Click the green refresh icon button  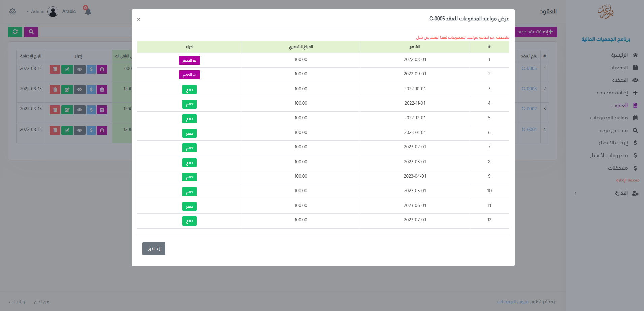tap(15, 32)
